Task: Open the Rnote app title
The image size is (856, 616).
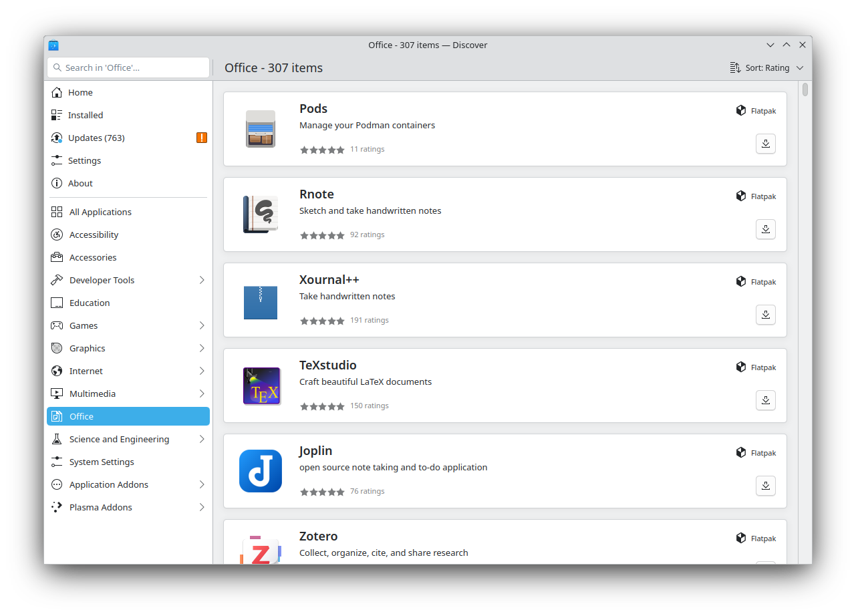Action: click(317, 194)
